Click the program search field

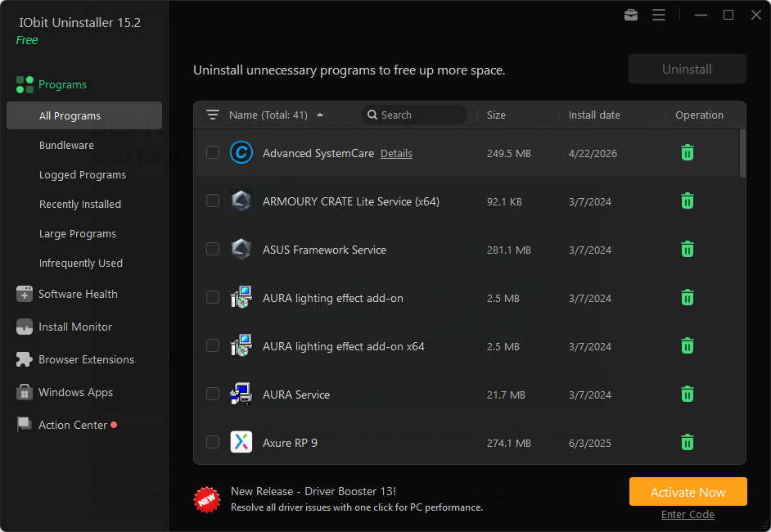pos(414,115)
